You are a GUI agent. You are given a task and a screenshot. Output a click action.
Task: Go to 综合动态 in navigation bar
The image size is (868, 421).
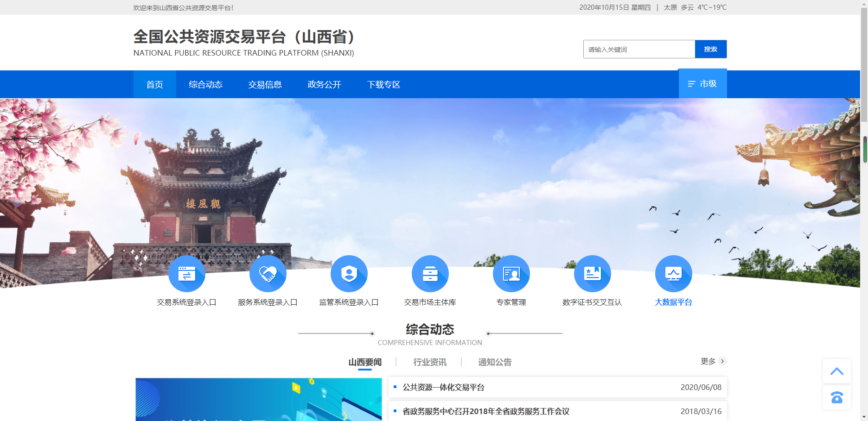pyautogui.click(x=205, y=85)
